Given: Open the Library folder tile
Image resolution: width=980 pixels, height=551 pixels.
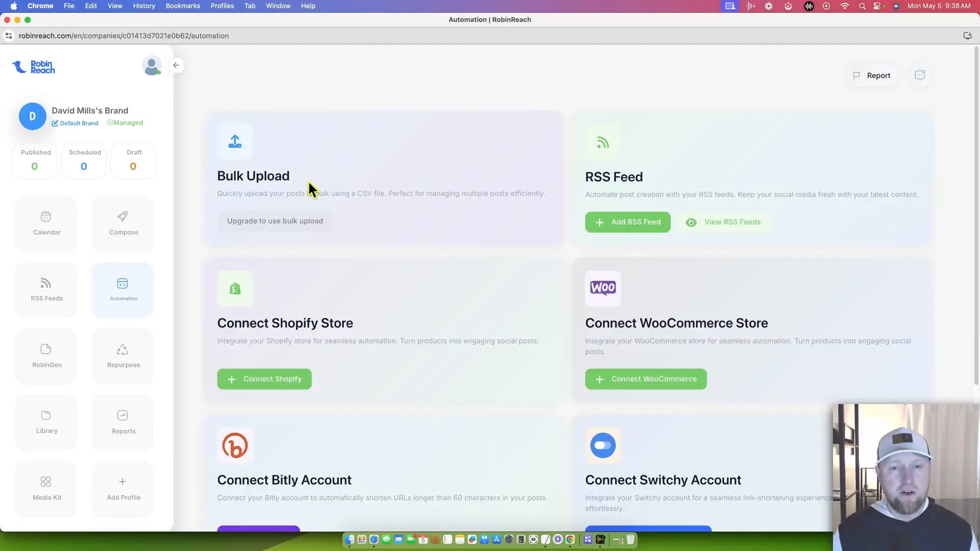Looking at the screenshot, I should tap(46, 422).
